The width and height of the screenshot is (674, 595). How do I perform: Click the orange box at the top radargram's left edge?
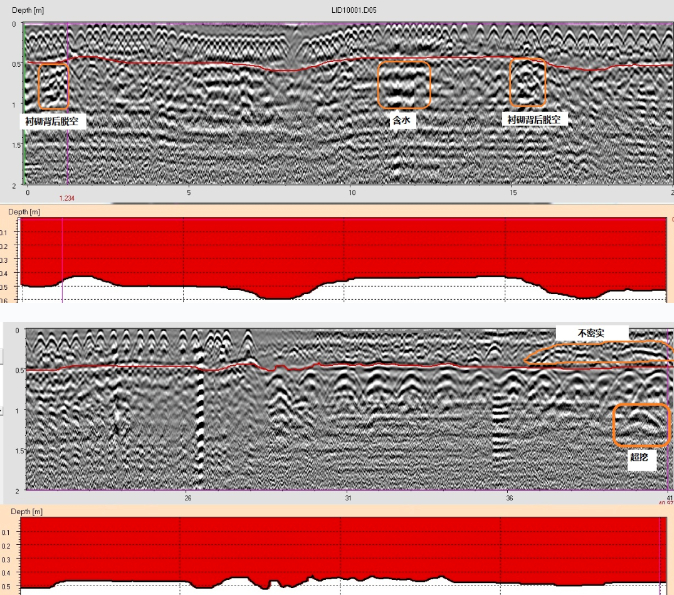(x=54, y=85)
